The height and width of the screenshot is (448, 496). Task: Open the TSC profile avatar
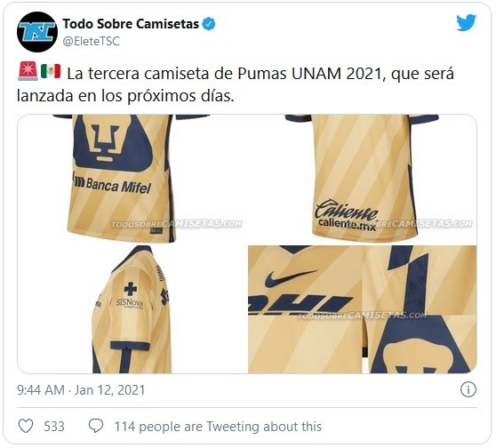click(x=37, y=32)
